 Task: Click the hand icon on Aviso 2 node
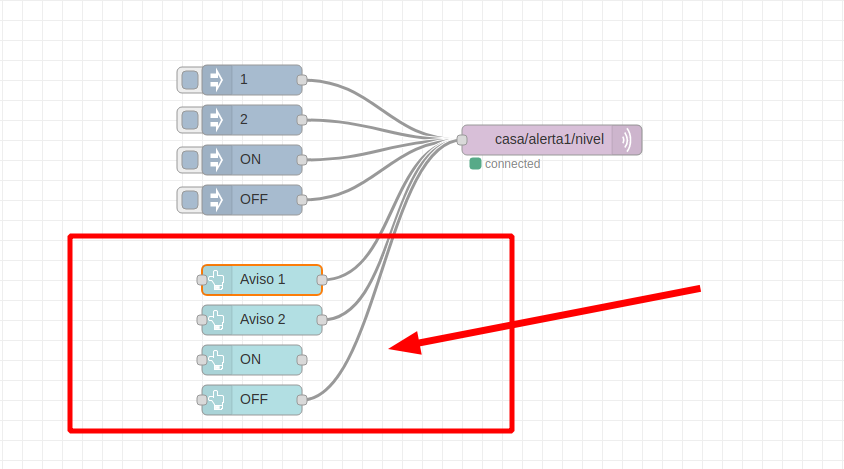216,320
